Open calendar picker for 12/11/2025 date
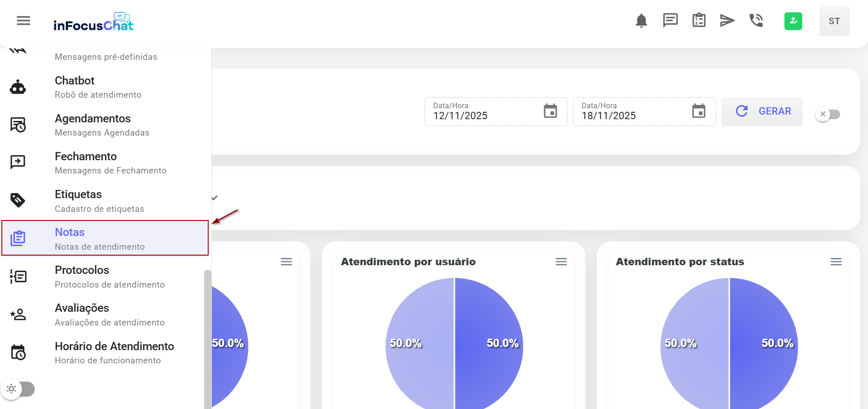This screenshot has height=409, width=868. 550,111
